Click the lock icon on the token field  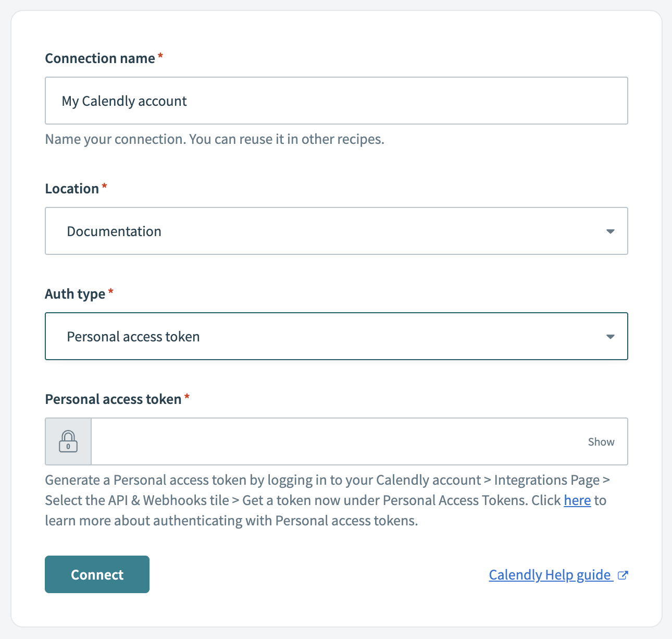(x=68, y=441)
